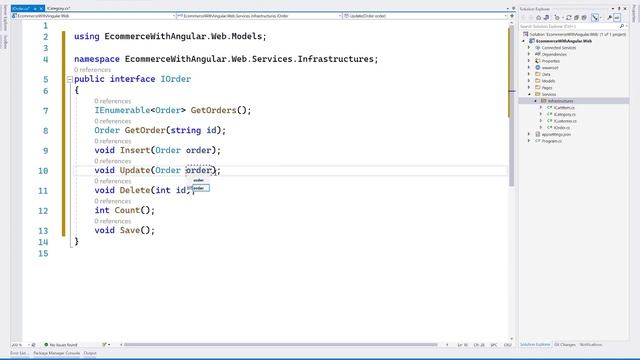Open ICustomer.cs in Solution Explorer
This screenshot has width=640, height=360.
click(x=562, y=121)
